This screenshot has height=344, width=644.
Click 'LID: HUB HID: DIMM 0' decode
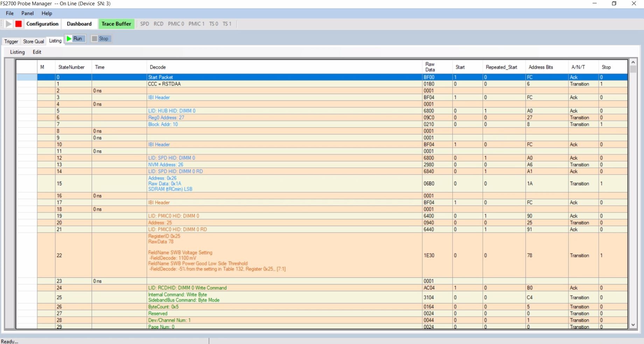pyautogui.click(x=171, y=111)
